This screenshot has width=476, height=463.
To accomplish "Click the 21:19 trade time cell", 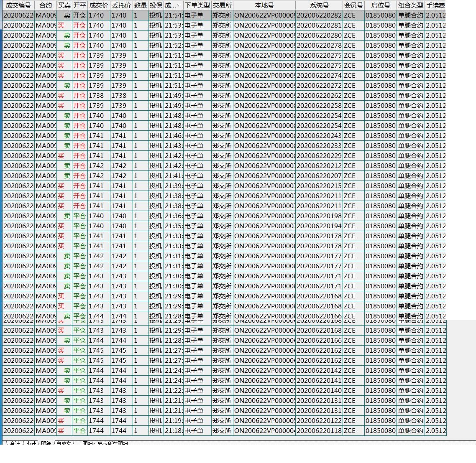I will [x=173, y=420].
